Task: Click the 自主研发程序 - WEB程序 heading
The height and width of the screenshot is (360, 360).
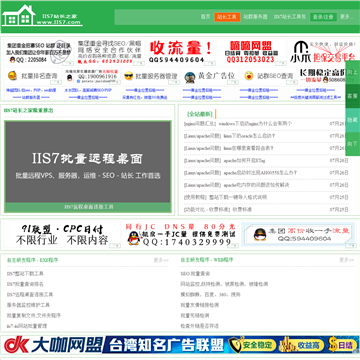Action: pos(207,260)
